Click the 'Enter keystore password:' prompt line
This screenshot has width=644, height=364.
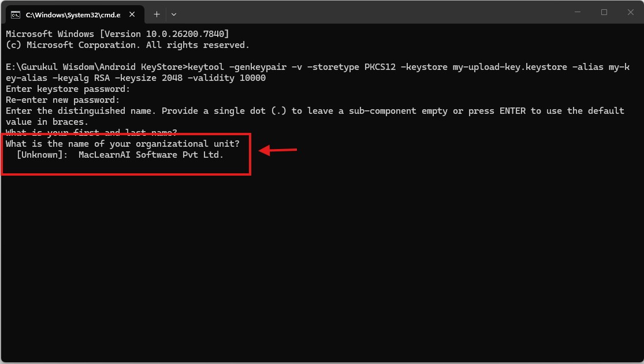[x=68, y=89]
